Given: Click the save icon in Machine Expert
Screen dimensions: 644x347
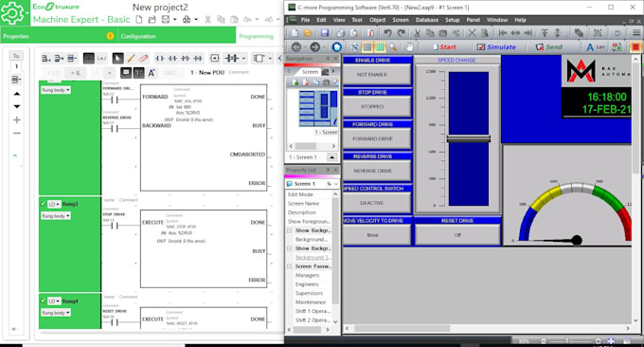Looking at the screenshot, I should point(166,19).
